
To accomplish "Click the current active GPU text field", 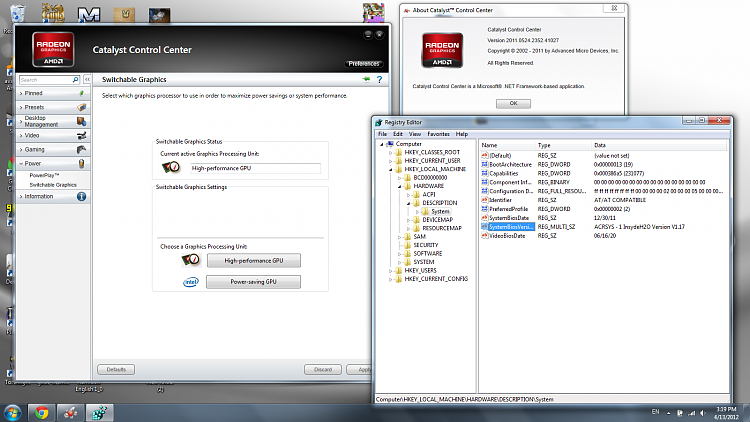I will pyautogui.click(x=255, y=168).
